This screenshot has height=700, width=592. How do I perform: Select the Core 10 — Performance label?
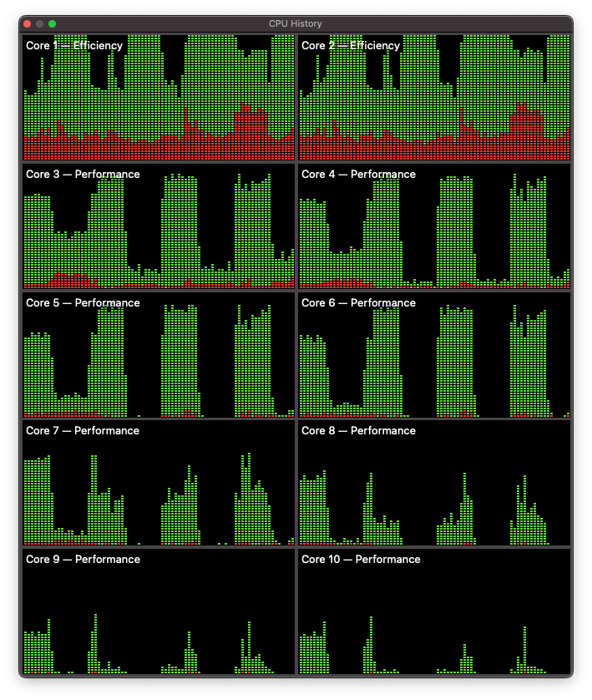click(361, 559)
